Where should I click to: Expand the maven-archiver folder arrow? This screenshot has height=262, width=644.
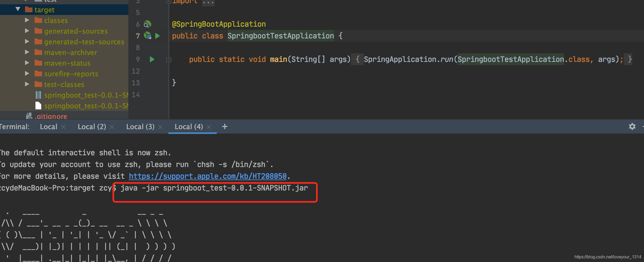point(27,52)
